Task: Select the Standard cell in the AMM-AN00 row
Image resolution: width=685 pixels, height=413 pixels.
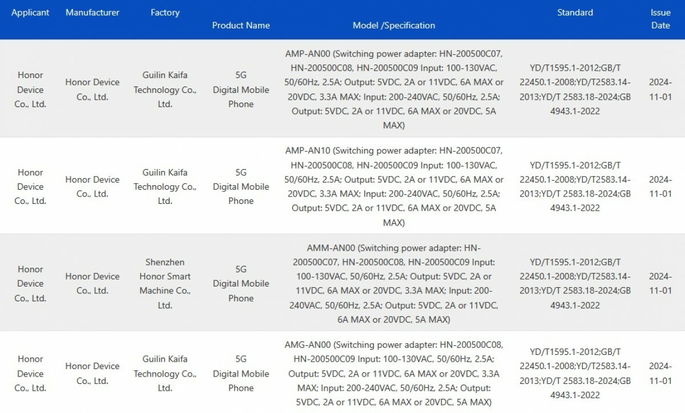Action: pyautogui.click(x=575, y=283)
